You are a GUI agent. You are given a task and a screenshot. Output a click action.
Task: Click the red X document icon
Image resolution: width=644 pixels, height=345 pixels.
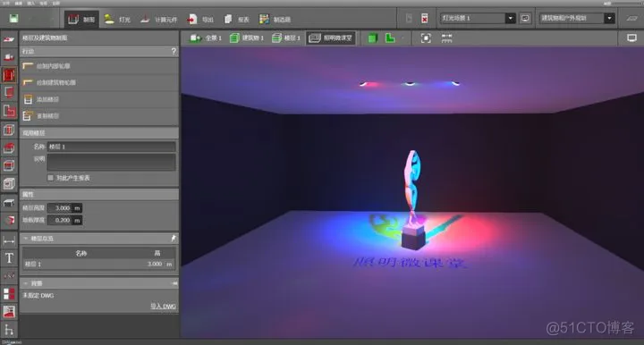click(x=425, y=19)
